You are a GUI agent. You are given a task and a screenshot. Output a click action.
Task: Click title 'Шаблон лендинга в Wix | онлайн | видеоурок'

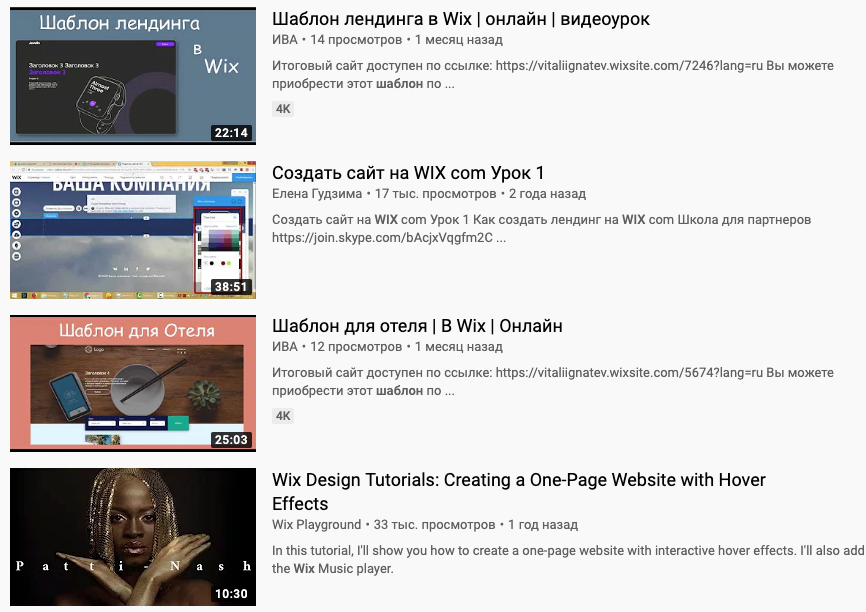point(461,19)
